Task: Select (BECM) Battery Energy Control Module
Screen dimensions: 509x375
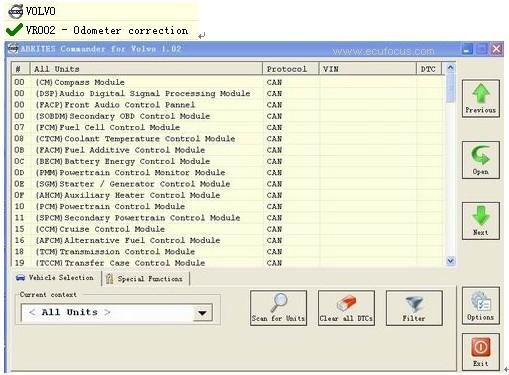Action: point(228,161)
